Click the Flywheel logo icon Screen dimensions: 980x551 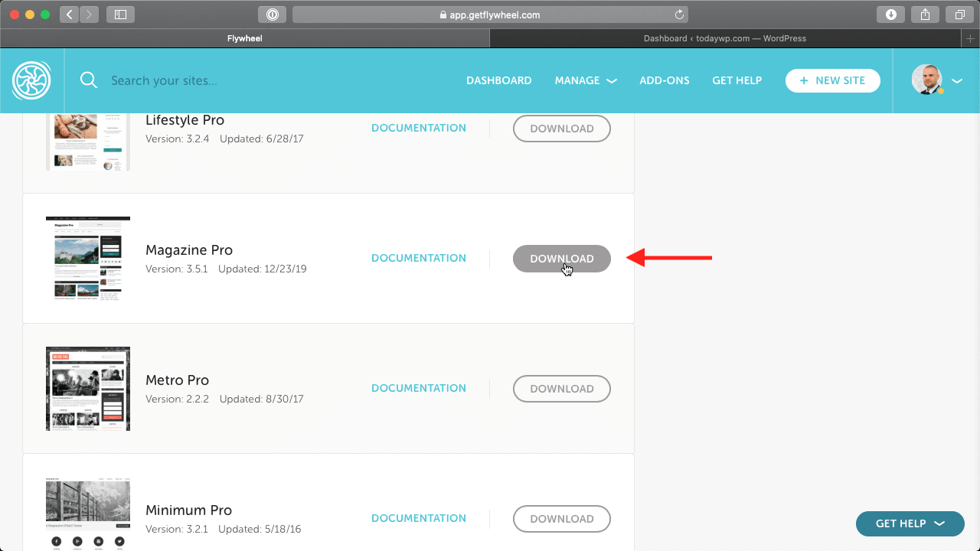(x=31, y=80)
